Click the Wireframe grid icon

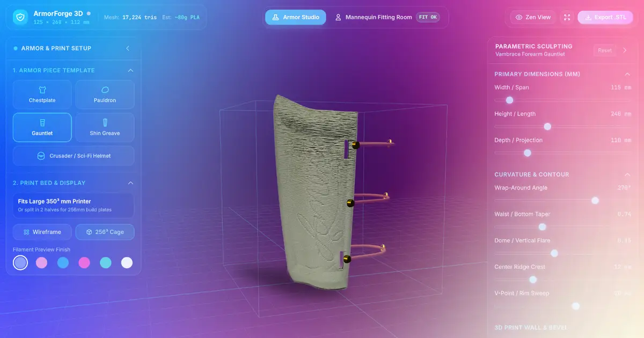pos(26,232)
